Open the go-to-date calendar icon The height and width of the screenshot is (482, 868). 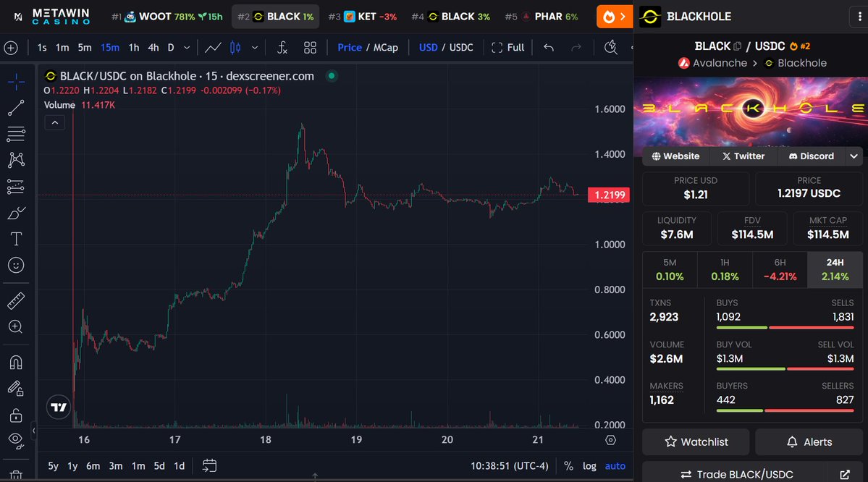pyautogui.click(x=209, y=466)
